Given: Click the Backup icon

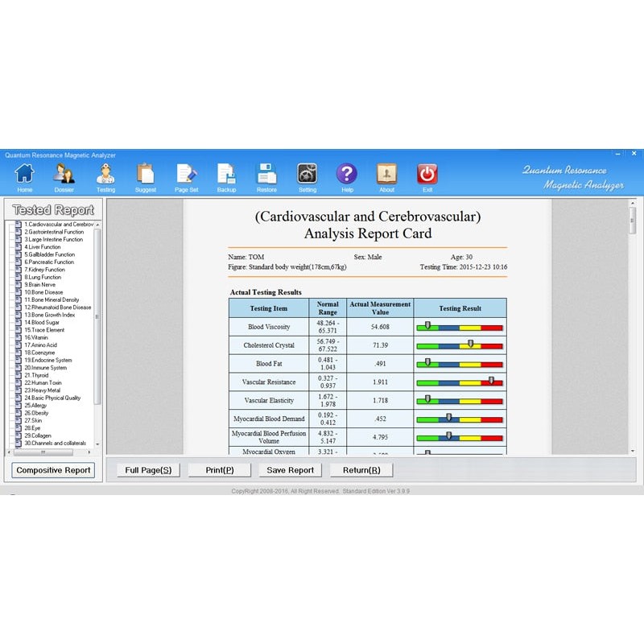Looking at the screenshot, I should [226, 174].
